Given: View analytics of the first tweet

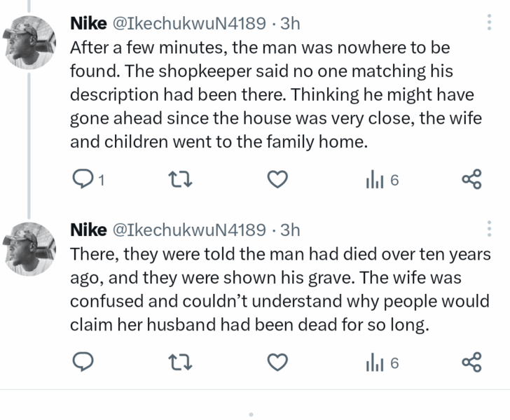Looking at the screenshot, I should (x=381, y=181).
